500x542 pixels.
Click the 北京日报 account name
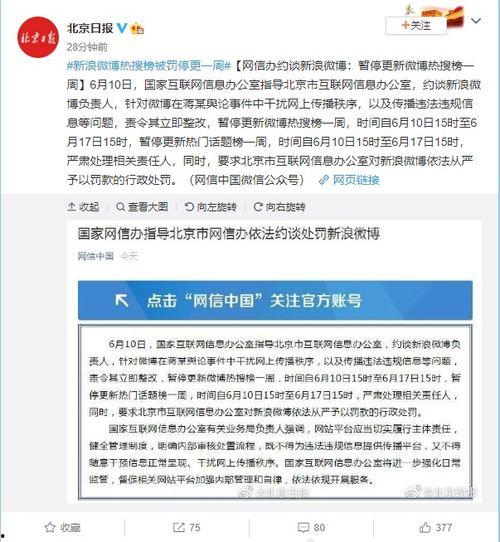(x=90, y=28)
